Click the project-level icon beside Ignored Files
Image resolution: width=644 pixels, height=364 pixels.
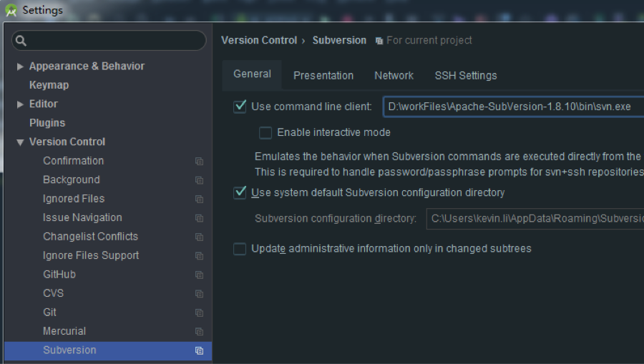point(199,200)
